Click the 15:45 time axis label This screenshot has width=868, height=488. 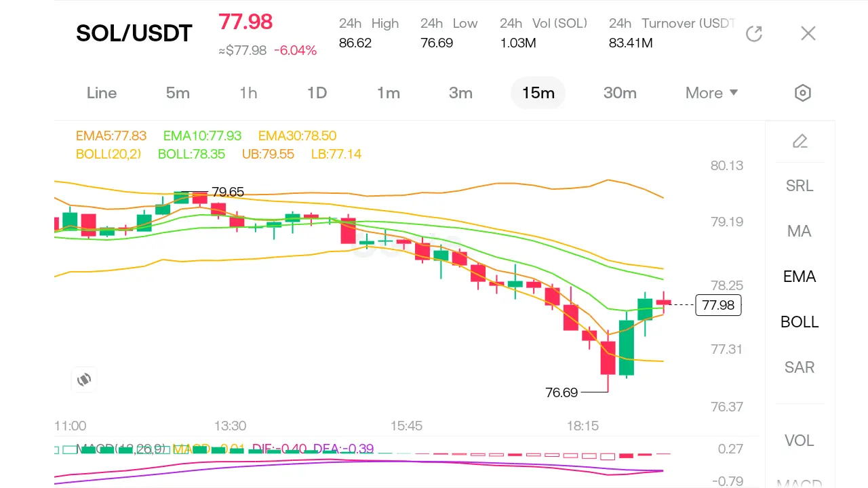(406, 426)
